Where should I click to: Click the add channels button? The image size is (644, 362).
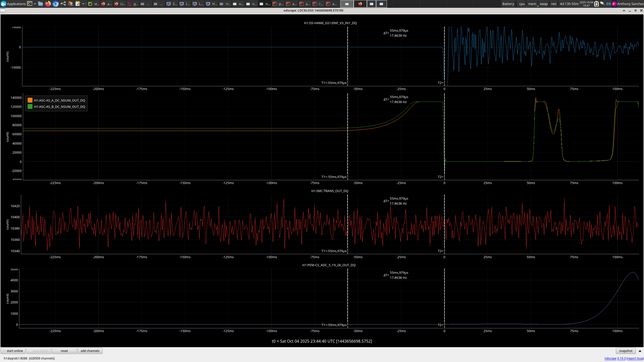tap(90, 351)
